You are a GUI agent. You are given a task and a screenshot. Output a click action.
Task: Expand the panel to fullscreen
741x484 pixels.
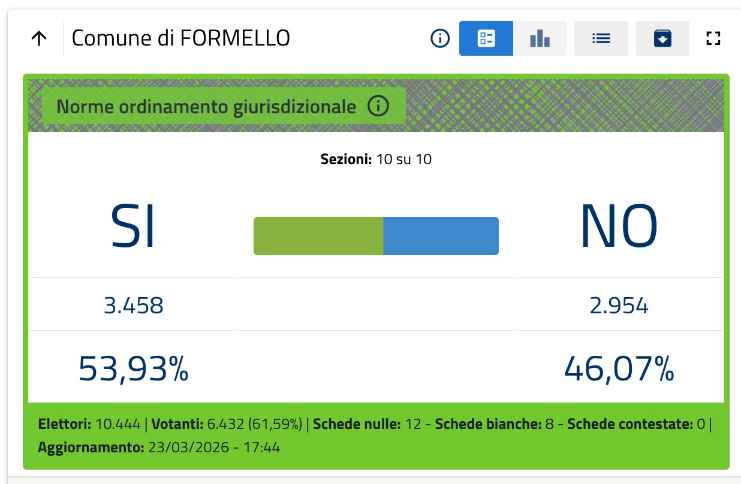point(713,39)
